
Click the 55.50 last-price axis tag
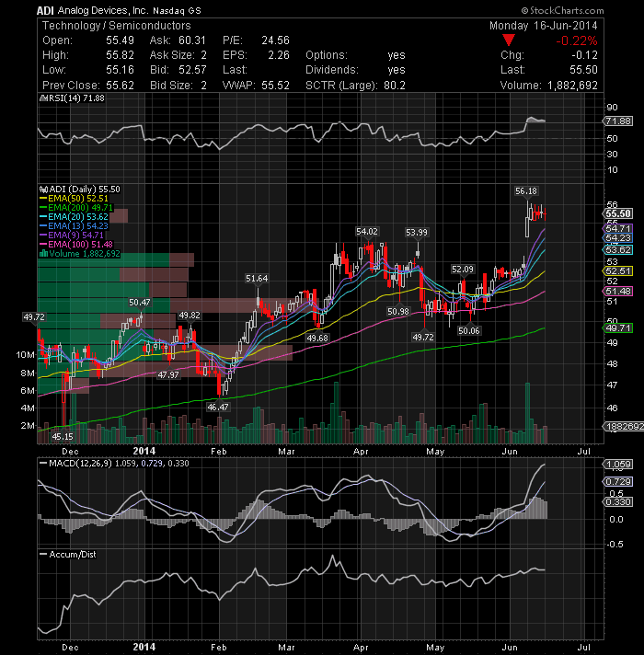coord(618,213)
